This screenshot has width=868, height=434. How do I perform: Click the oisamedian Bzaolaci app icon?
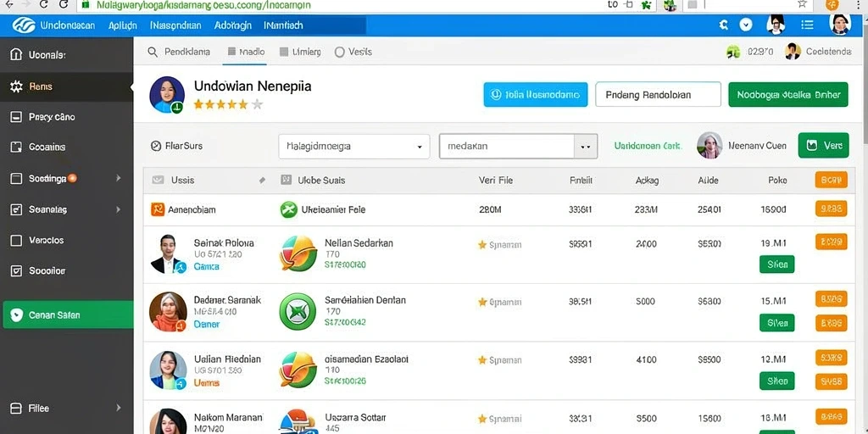click(x=298, y=370)
